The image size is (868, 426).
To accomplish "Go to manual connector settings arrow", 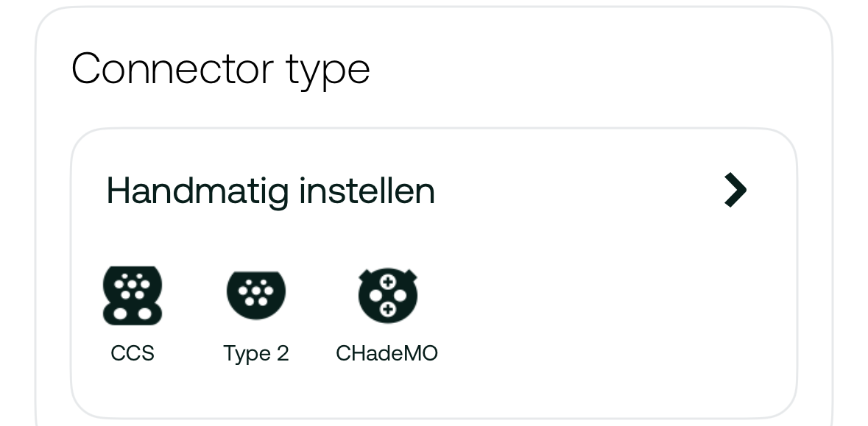I will tap(735, 191).
